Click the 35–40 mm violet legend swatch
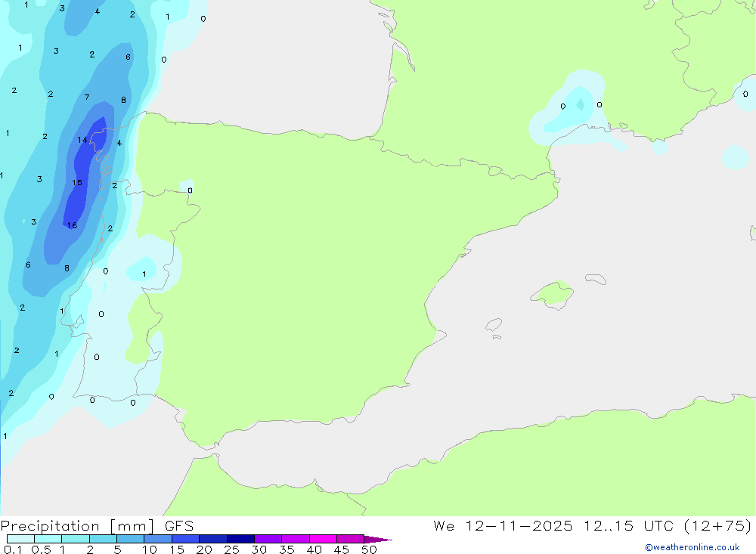This screenshot has height=554, width=756. tap(296, 539)
